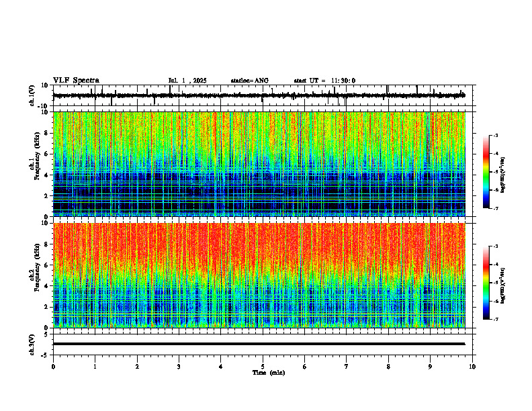Click the ch.1 color bar PSD unit label
Viewport: 532px width, 411px height.
(503, 175)
